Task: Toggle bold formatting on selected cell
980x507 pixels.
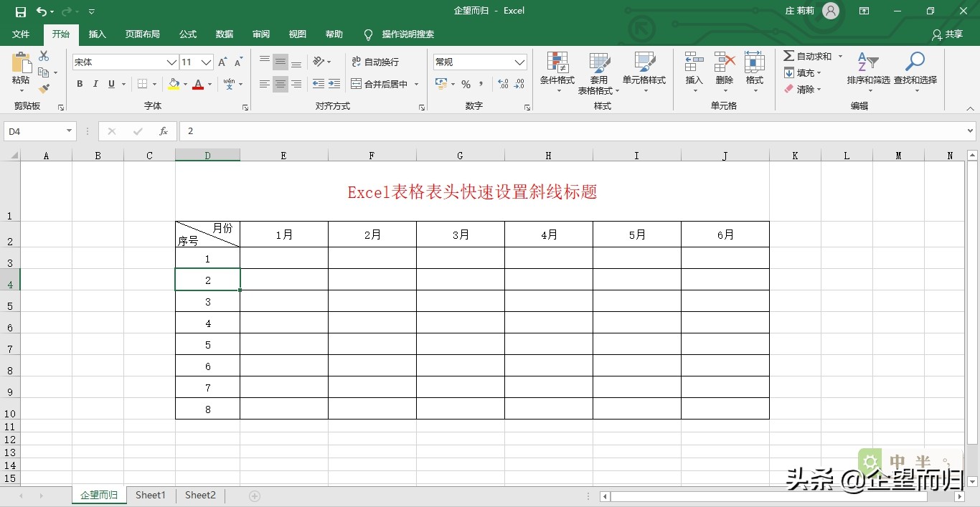Action: coord(79,84)
